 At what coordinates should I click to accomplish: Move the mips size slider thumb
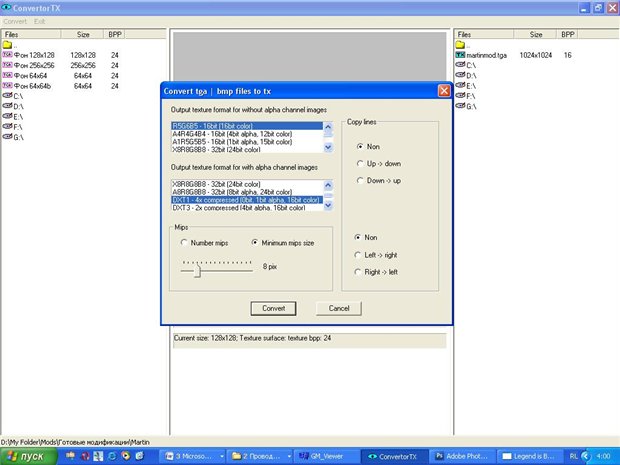197,271
